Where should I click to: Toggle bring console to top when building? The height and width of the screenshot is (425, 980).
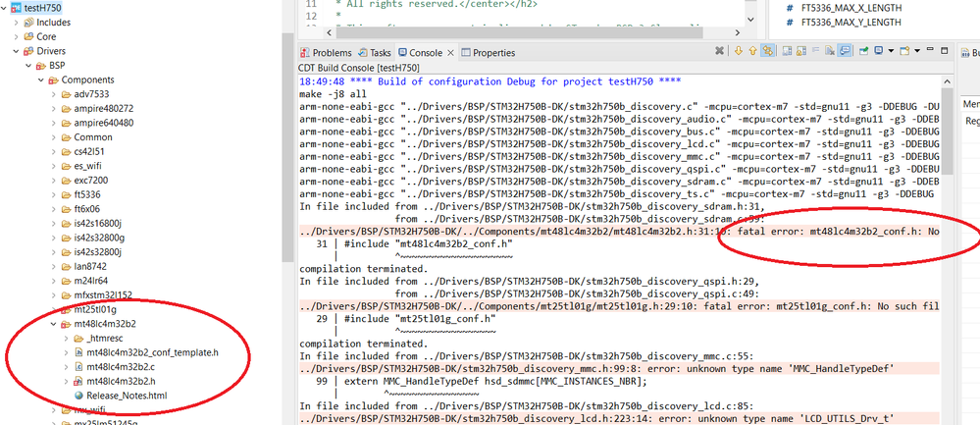845,51
